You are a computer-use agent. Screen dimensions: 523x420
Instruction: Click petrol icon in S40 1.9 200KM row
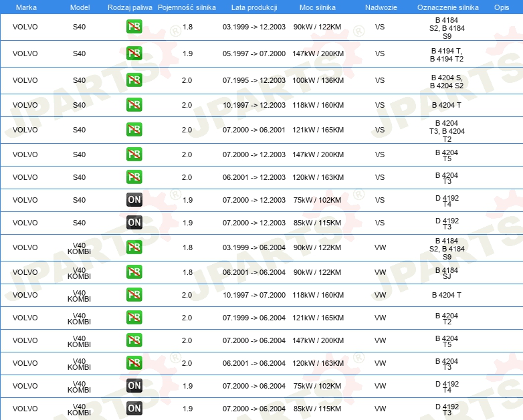pos(134,54)
